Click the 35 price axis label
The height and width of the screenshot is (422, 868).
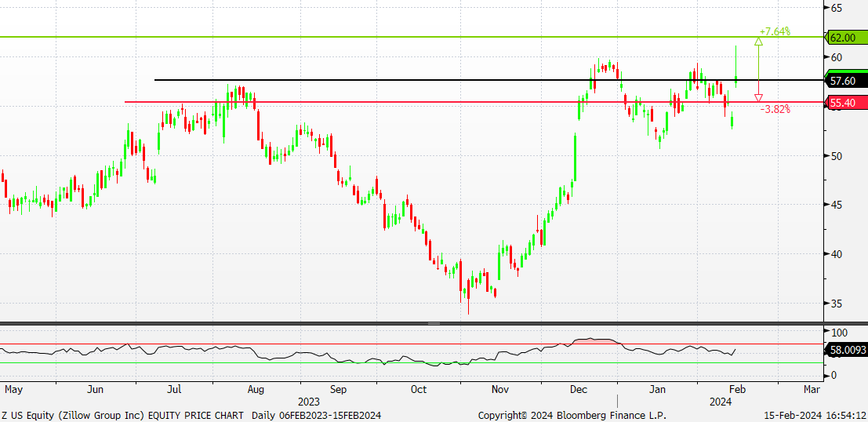(x=837, y=304)
